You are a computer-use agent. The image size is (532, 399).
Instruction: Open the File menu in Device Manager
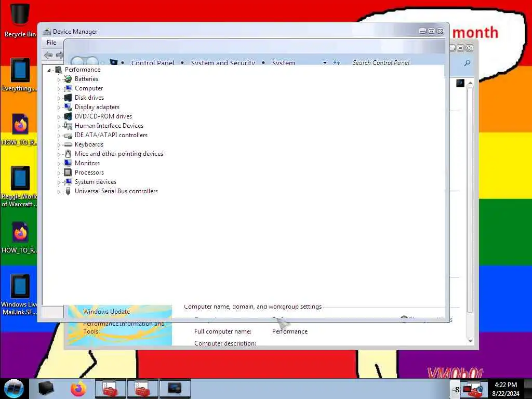(x=51, y=43)
